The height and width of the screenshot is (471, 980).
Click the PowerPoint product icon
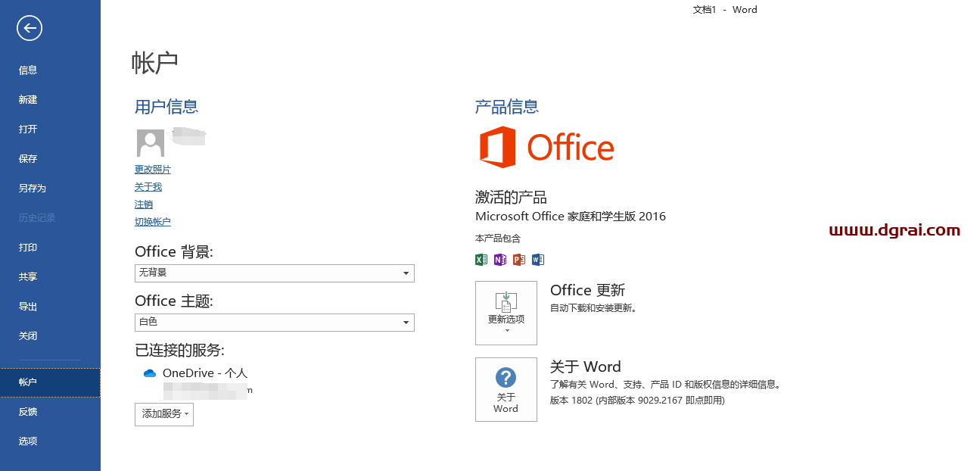point(518,260)
